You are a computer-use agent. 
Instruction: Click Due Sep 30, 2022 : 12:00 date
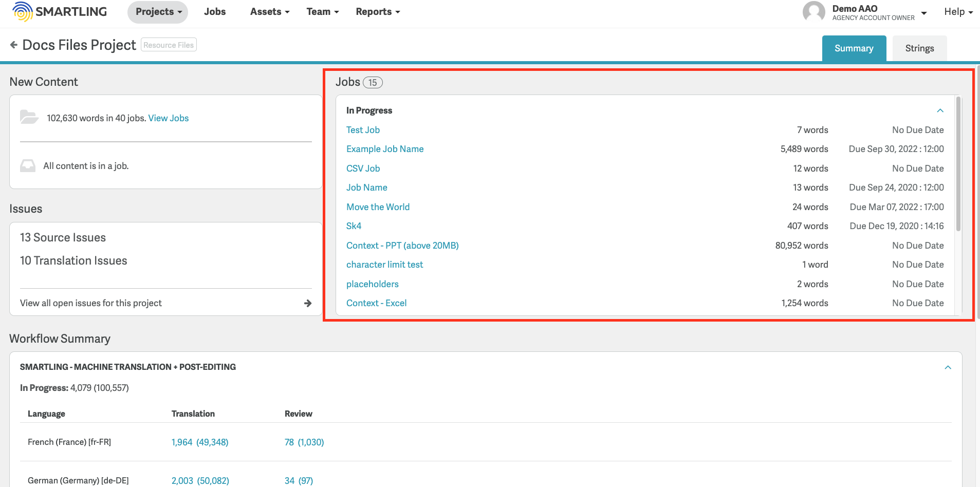click(896, 149)
